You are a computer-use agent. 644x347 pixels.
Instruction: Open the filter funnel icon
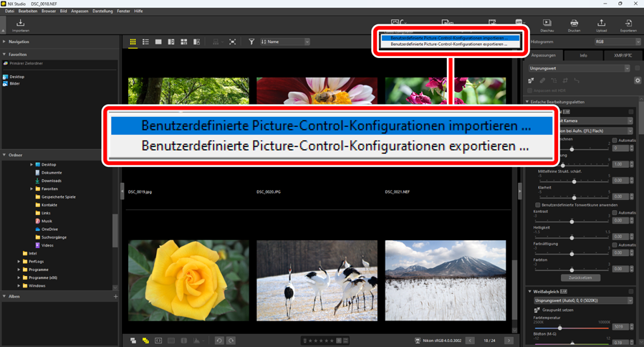[x=251, y=42]
